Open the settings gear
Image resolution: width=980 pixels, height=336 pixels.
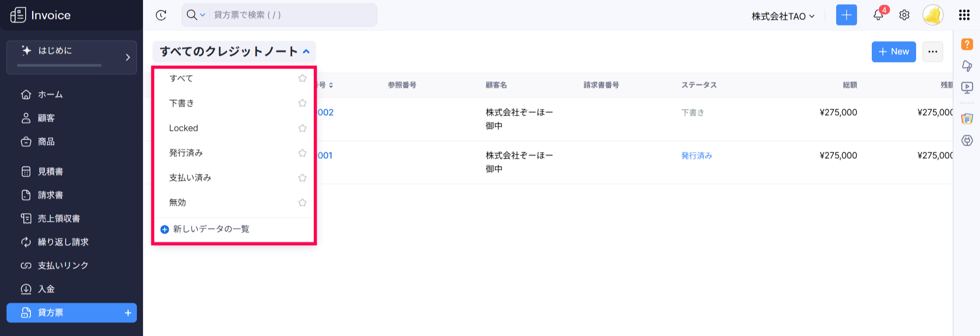[x=904, y=15]
